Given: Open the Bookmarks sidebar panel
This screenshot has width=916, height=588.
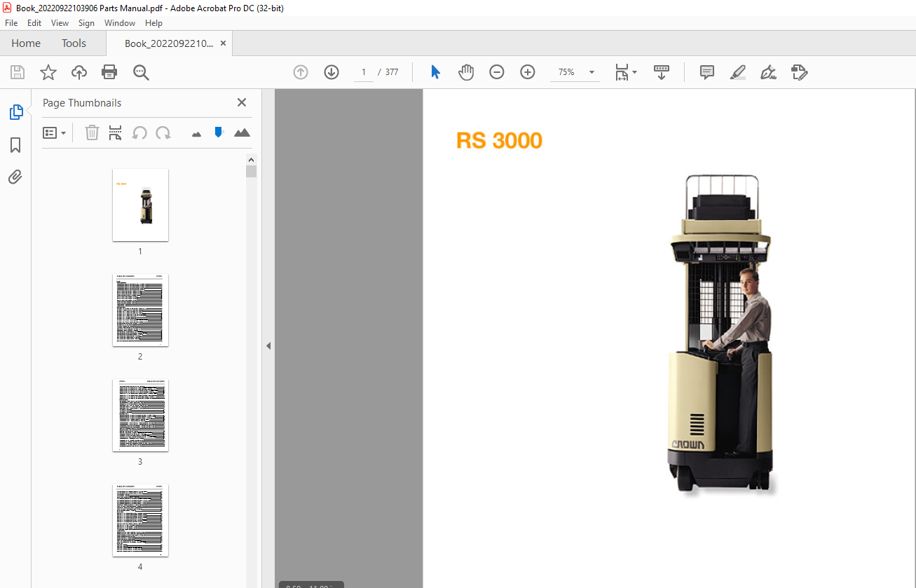Looking at the screenshot, I should coord(15,145).
